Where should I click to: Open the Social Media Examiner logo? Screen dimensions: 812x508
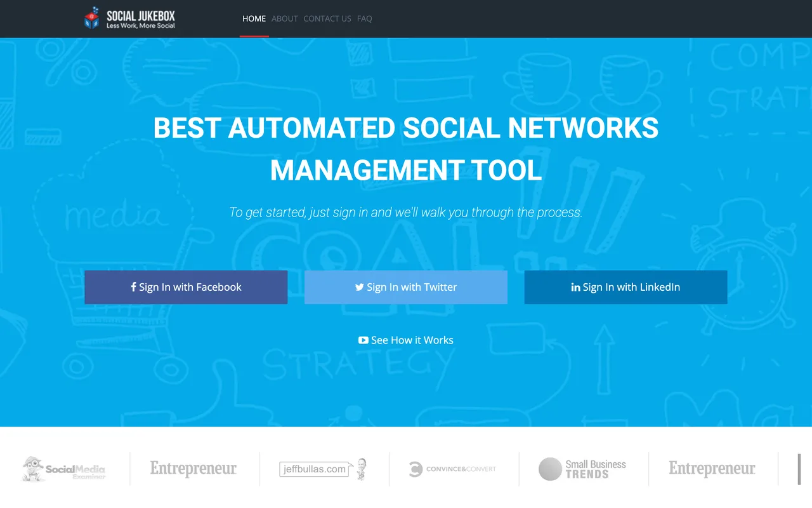coord(64,469)
